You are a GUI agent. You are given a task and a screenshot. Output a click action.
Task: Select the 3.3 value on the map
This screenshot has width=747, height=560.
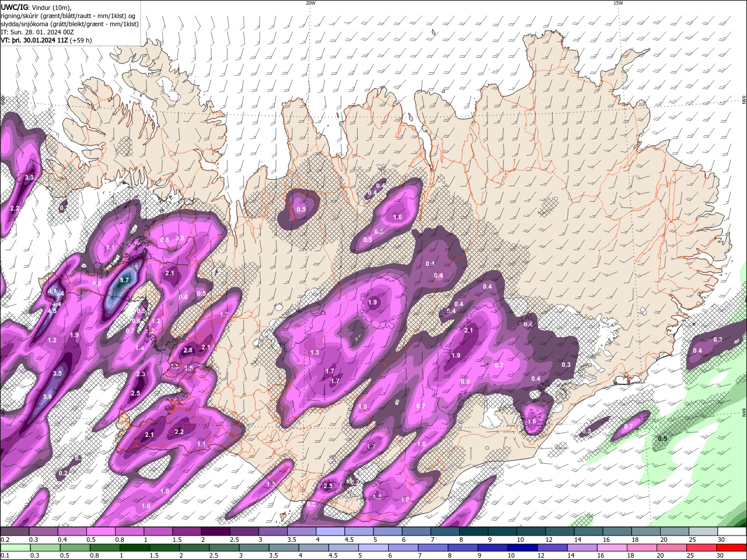[29, 177]
